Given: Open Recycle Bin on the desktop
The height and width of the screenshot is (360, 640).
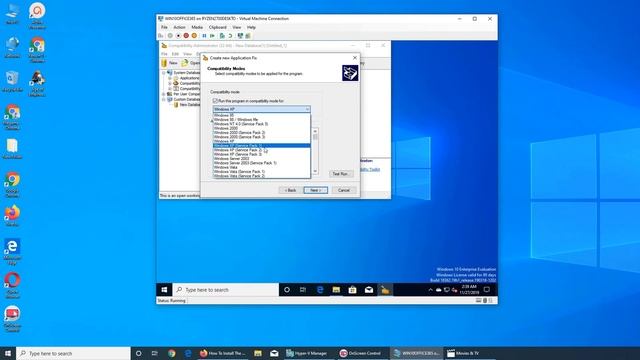Looking at the screenshot, I should pos(12,81).
